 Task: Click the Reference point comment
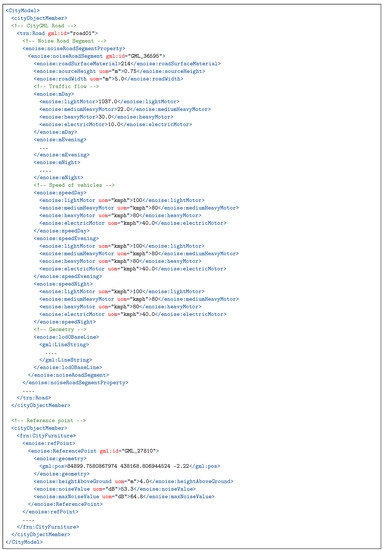[48, 420]
